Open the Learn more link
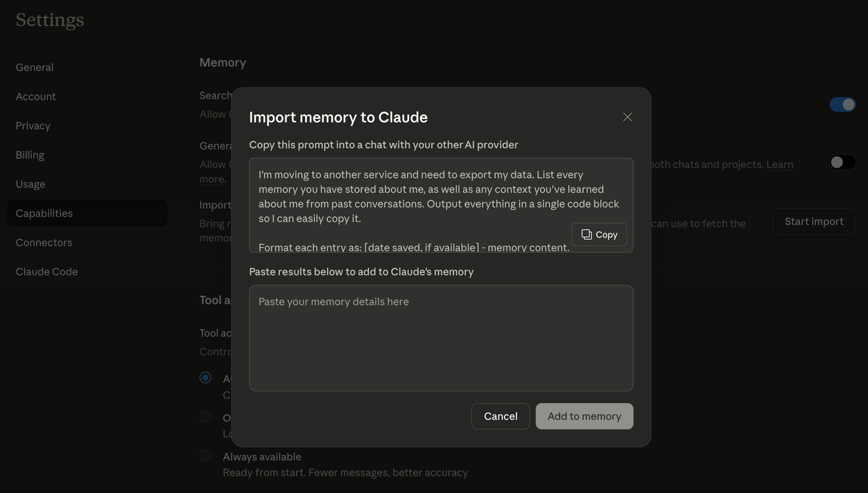 tap(780, 165)
